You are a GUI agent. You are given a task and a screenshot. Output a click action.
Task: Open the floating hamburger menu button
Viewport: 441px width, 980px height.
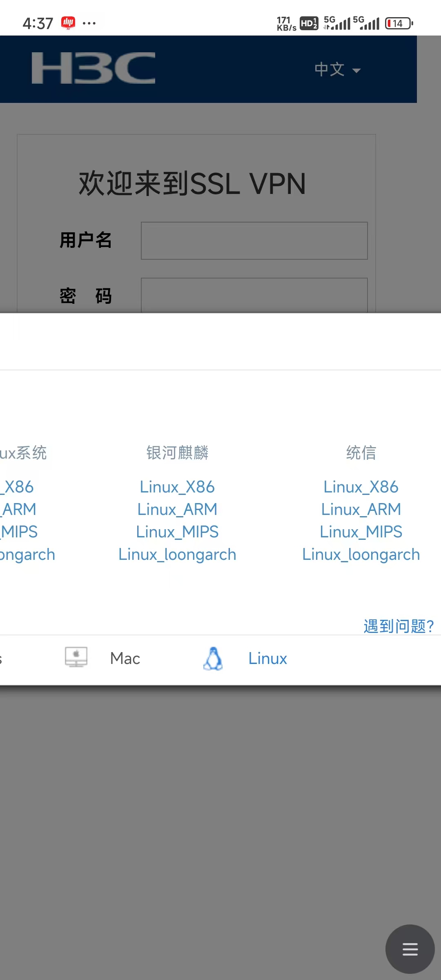[x=410, y=949]
